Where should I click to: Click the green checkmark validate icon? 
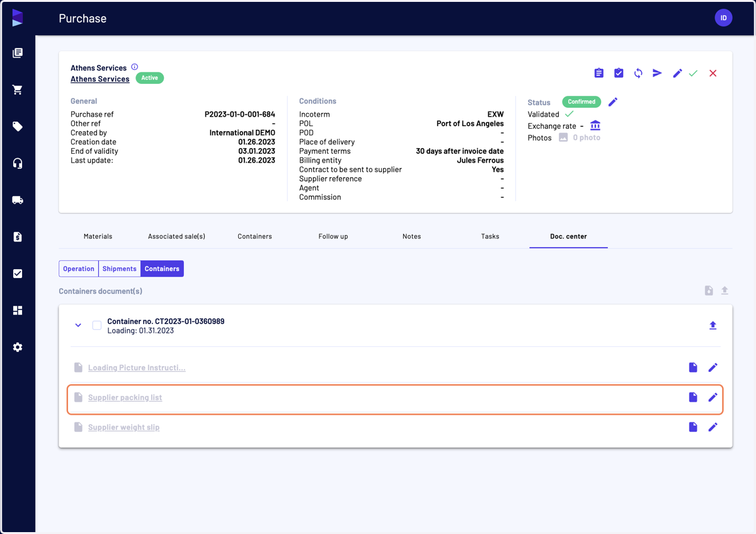tap(693, 73)
